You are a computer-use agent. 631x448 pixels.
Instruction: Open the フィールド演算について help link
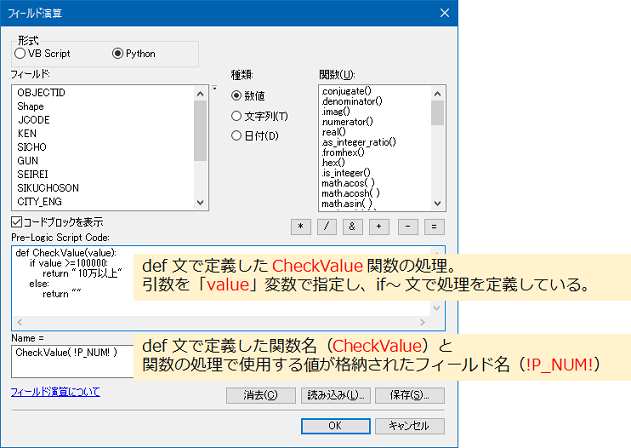click(x=55, y=391)
